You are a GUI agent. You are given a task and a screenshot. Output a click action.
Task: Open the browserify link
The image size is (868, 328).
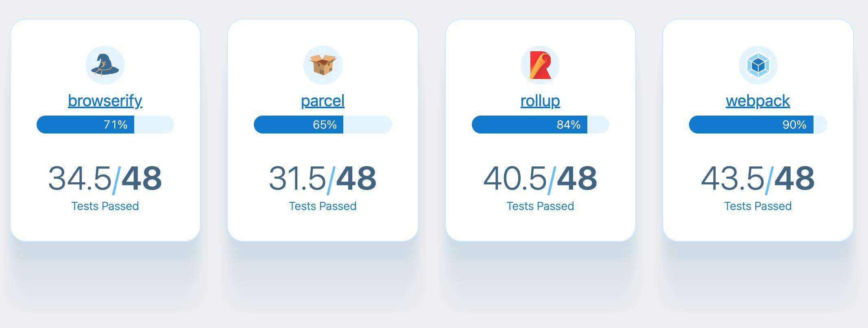[x=105, y=101]
